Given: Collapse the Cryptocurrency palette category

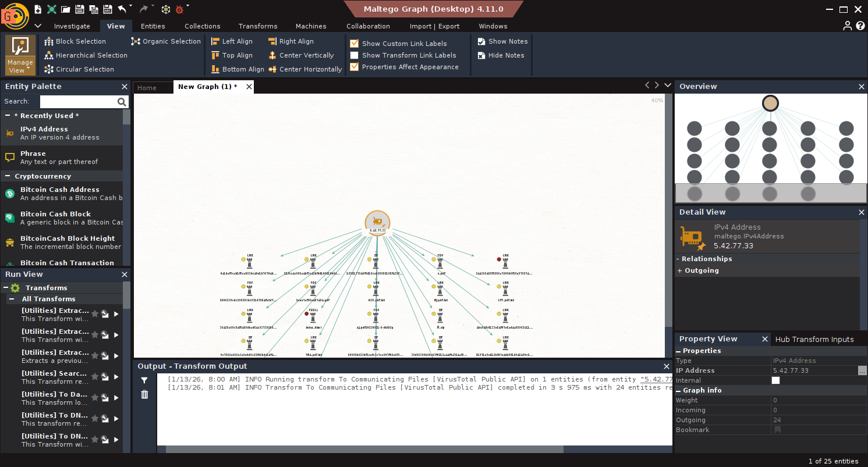Looking at the screenshot, I should click(8, 176).
